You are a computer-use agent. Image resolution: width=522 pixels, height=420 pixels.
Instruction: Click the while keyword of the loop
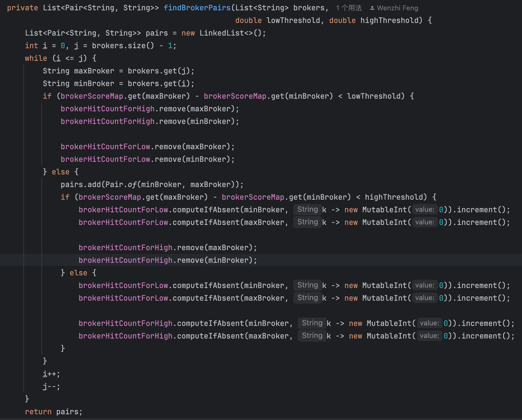point(36,58)
